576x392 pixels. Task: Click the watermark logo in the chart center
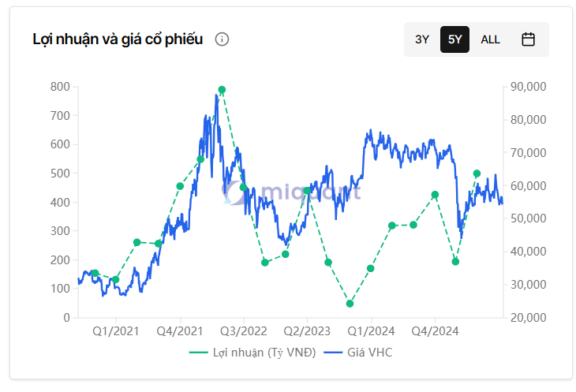click(292, 192)
